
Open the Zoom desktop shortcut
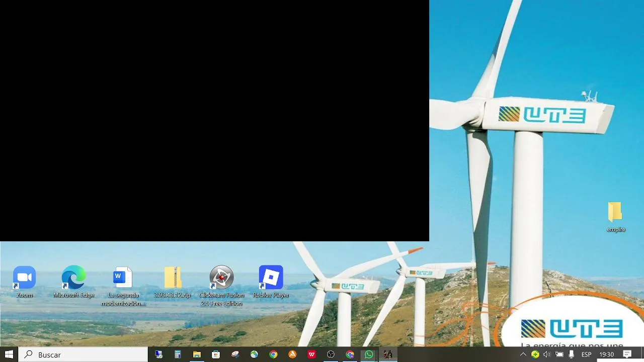[24, 282]
